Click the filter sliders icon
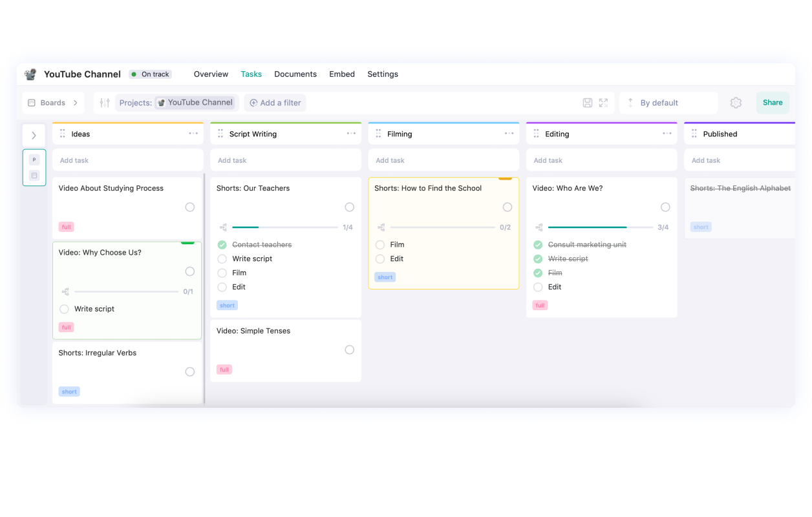Image resolution: width=812 pixels, height=517 pixels. click(x=105, y=103)
